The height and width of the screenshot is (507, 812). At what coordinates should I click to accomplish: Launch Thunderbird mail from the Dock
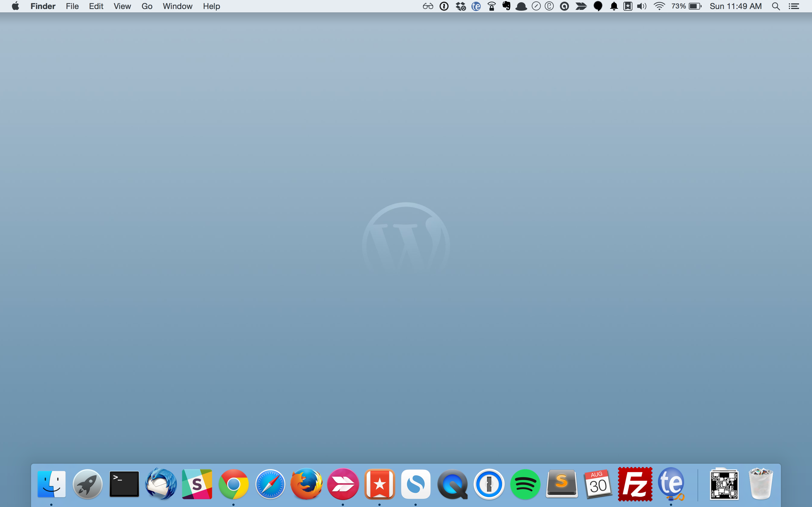pos(161,484)
